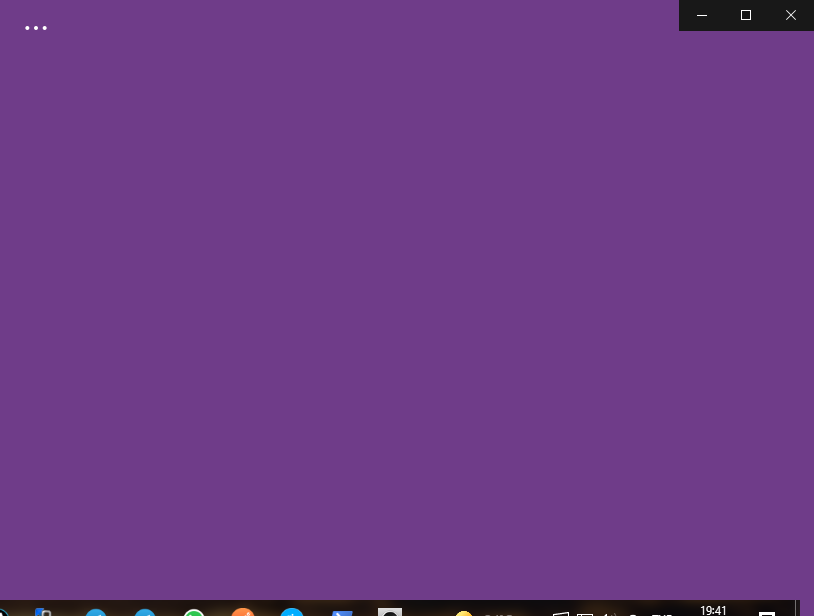
Task: Toggle the network panel from the system tray
Action: click(x=586, y=612)
